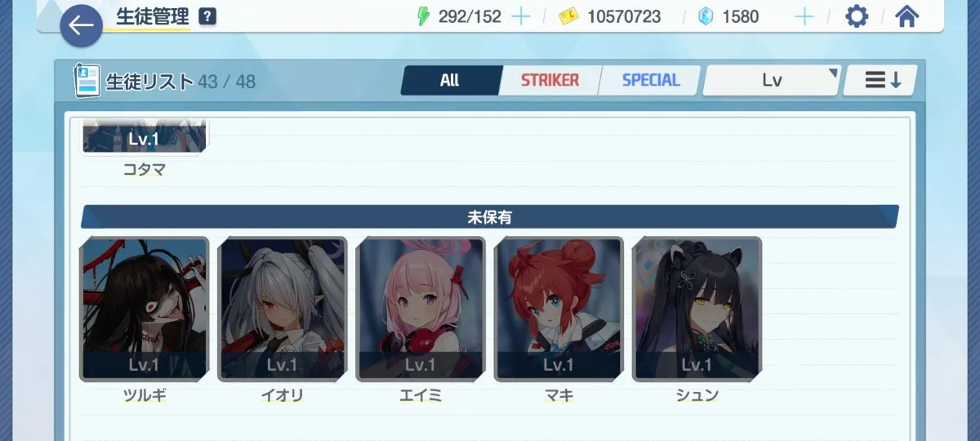
Task: Click the gold credit currency icon
Action: pyautogui.click(x=568, y=16)
